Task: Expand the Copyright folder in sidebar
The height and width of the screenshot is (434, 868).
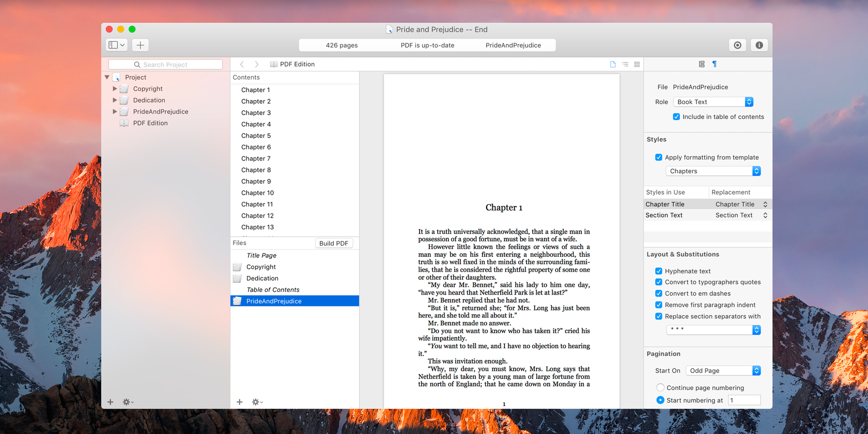Action: (115, 89)
